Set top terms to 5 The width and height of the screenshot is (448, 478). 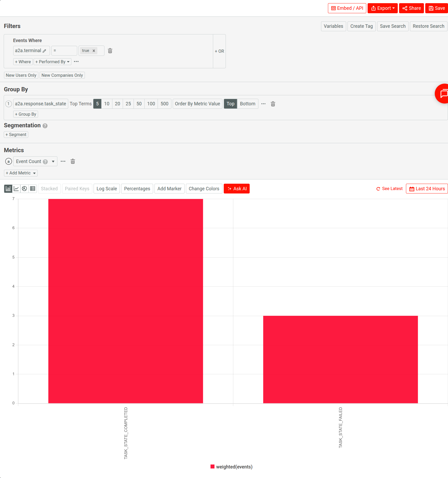pyautogui.click(x=97, y=104)
